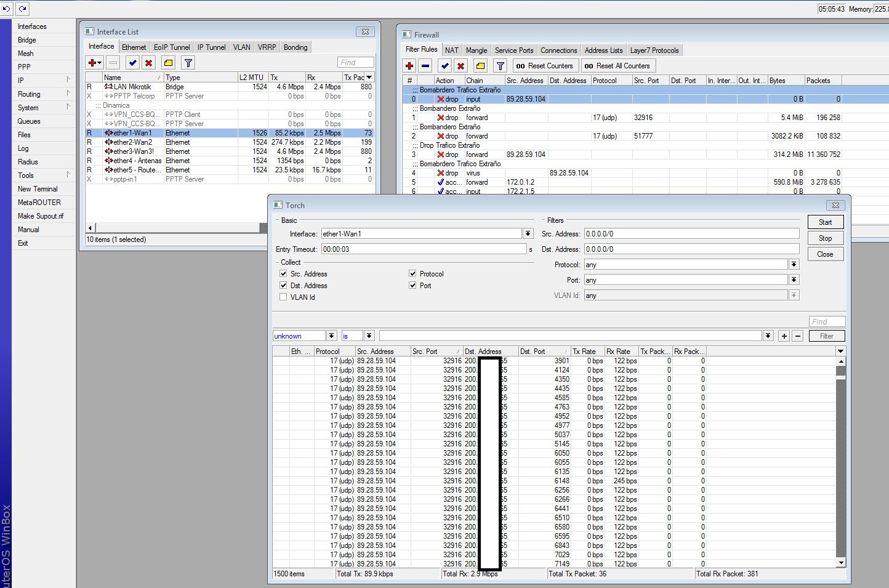Click the red X disable icon in Interface List
Screen dimensions: 889x588
click(149, 63)
